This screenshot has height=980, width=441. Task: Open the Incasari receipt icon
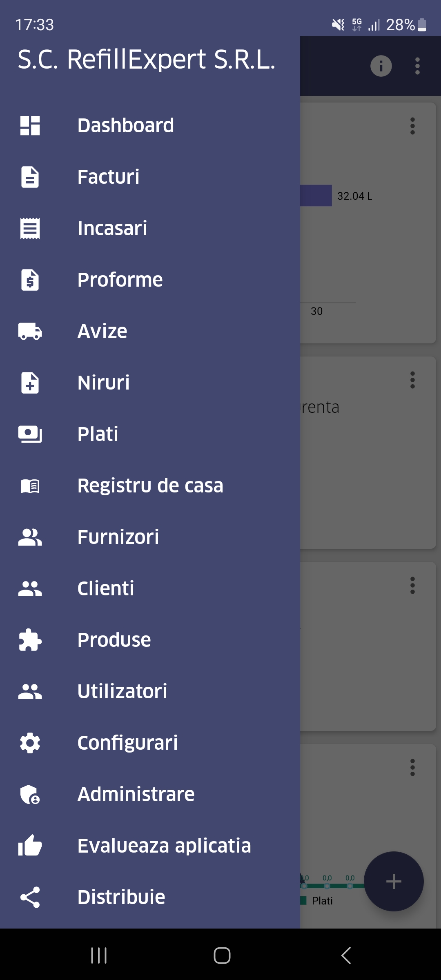coord(30,228)
